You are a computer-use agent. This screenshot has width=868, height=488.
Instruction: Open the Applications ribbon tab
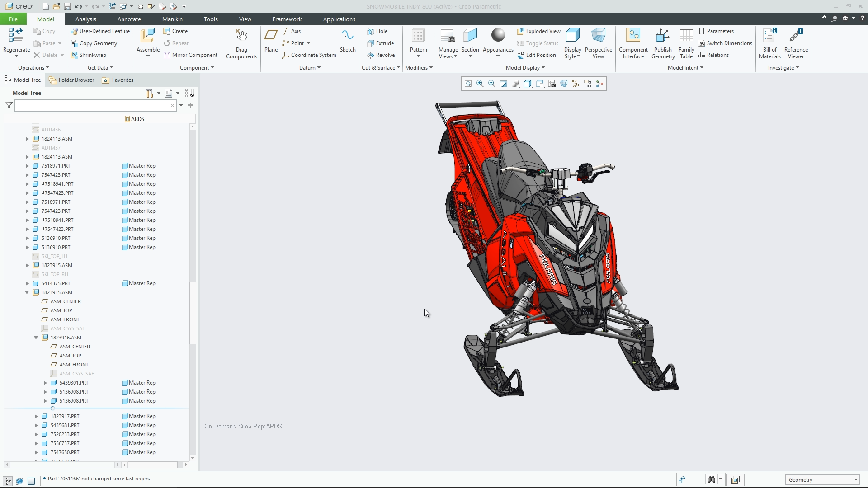click(340, 19)
